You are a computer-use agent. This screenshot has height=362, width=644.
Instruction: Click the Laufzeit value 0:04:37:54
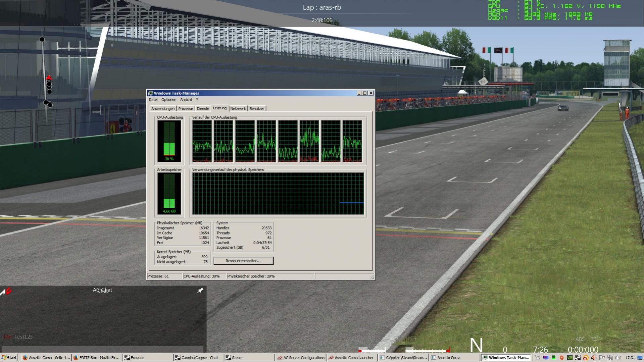click(262, 243)
